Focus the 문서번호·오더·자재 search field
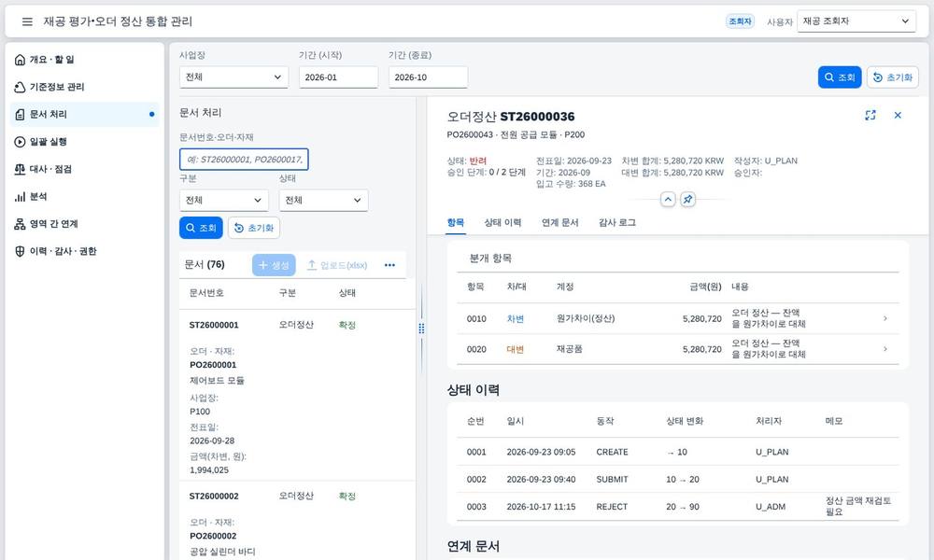 coord(244,160)
